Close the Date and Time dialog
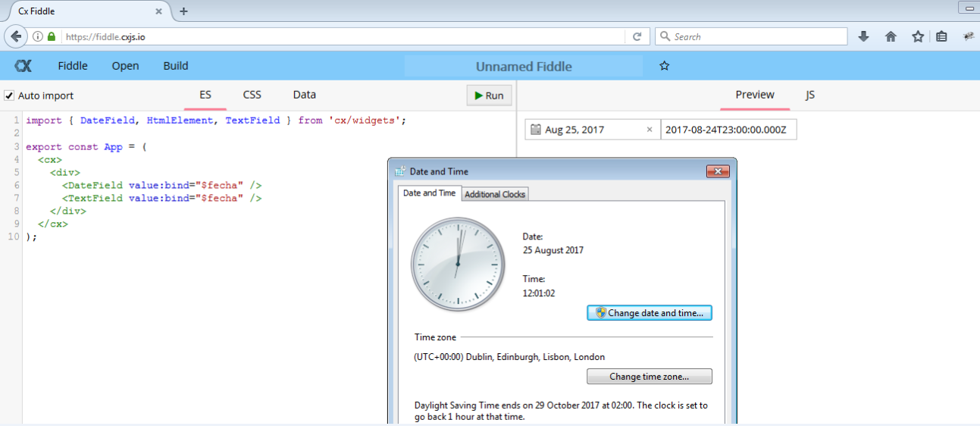This screenshot has width=980, height=426. coord(718,171)
